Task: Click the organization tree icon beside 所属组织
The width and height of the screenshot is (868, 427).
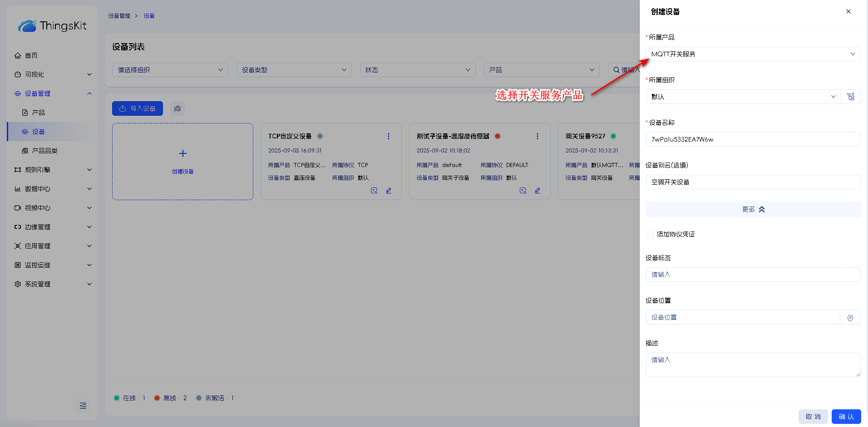Action: [851, 97]
